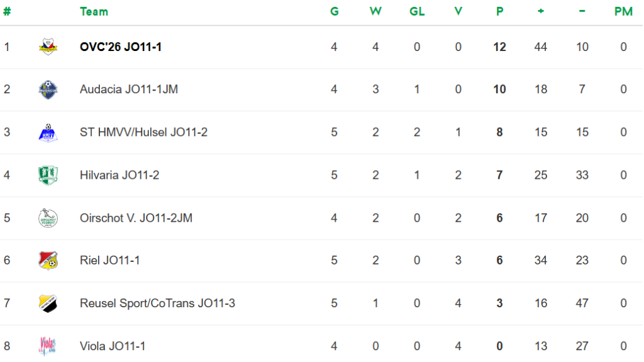Click the Riel red-yellow club crest
The height and width of the screenshot is (362, 644).
coord(48,260)
